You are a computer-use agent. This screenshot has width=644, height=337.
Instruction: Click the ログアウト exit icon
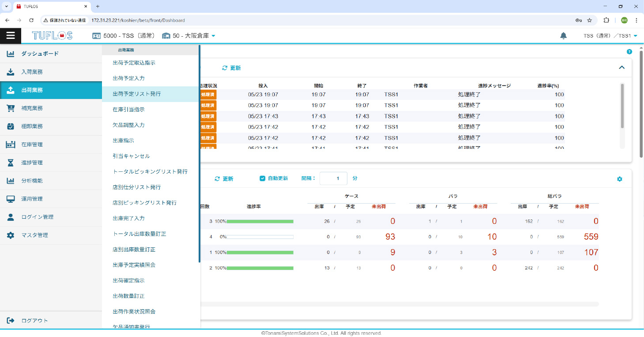coord(11,321)
